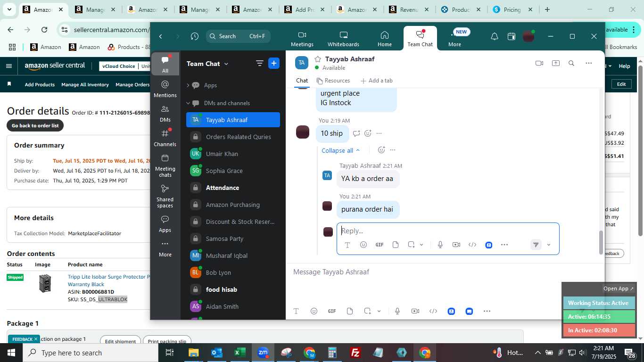Click Manage All Inventory in Seller Central

tap(85, 85)
